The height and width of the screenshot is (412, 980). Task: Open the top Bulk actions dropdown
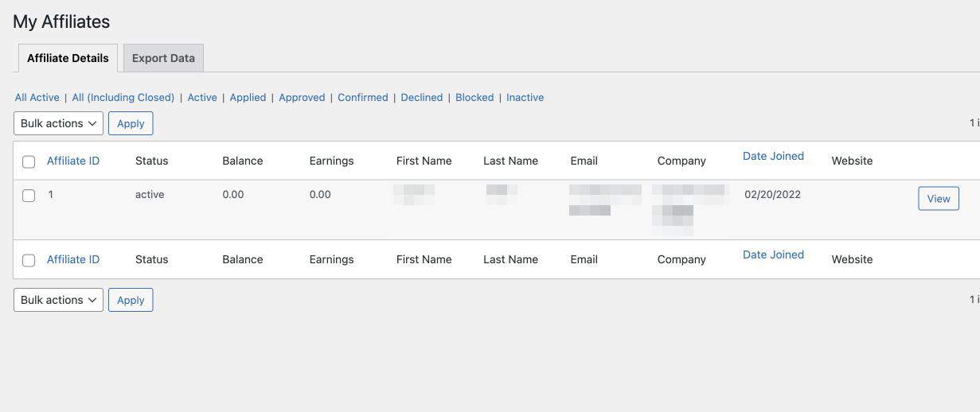pyautogui.click(x=58, y=123)
